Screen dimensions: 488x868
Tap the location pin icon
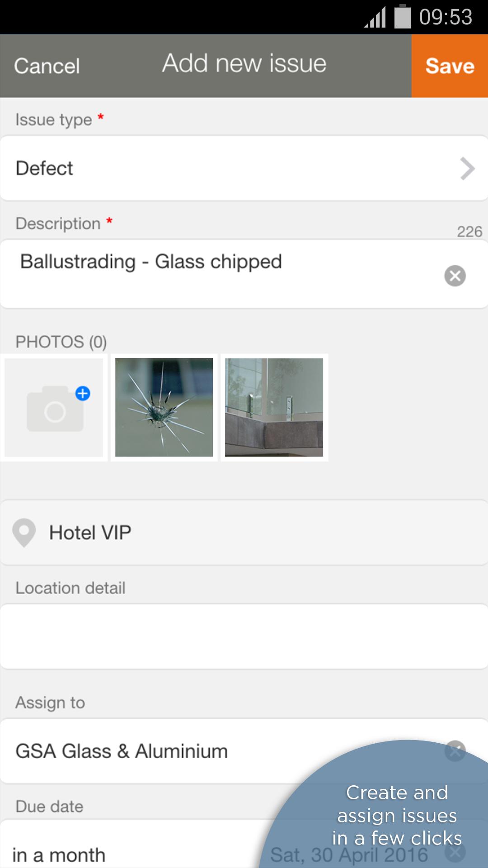24,533
